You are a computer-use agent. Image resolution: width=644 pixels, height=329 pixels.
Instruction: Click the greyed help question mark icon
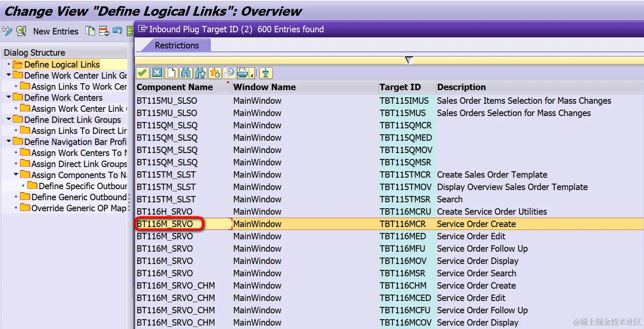click(229, 73)
